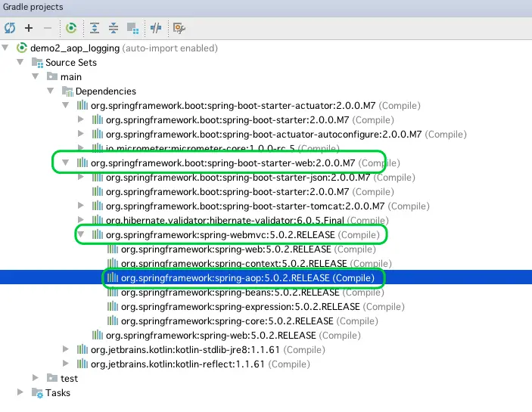Collapse the Source Sets node

20,62
